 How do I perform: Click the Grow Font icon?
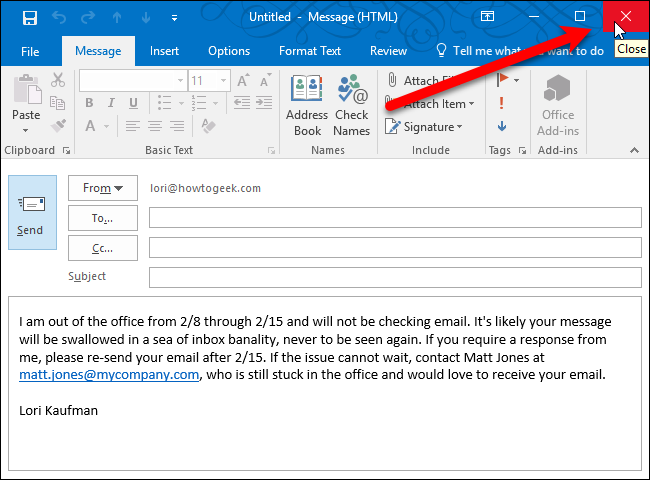point(243,80)
